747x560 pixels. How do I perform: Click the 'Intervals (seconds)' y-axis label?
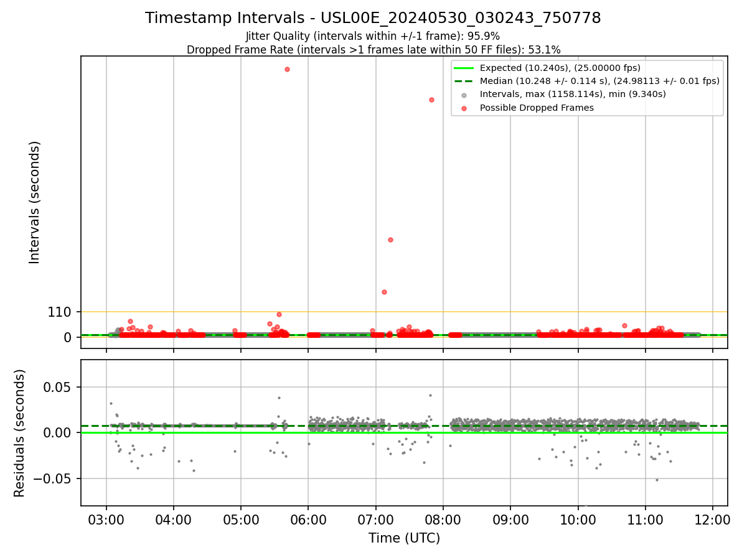[35, 202]
